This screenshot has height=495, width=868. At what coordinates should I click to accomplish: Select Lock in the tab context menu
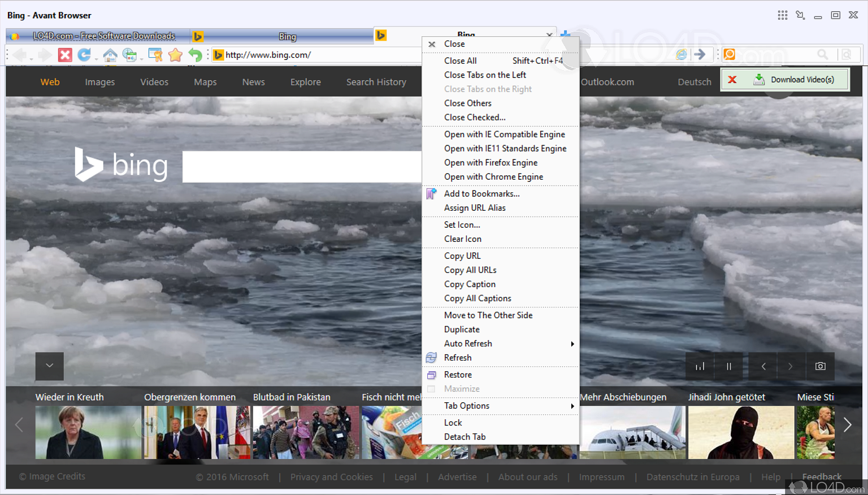coord(453,423)
